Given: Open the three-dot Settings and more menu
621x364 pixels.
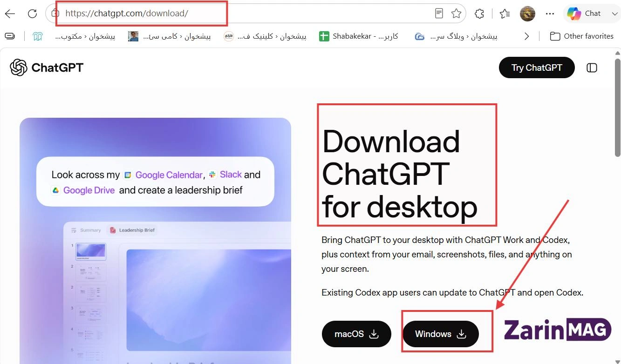Looking at the screenshot, I should 550,13.
